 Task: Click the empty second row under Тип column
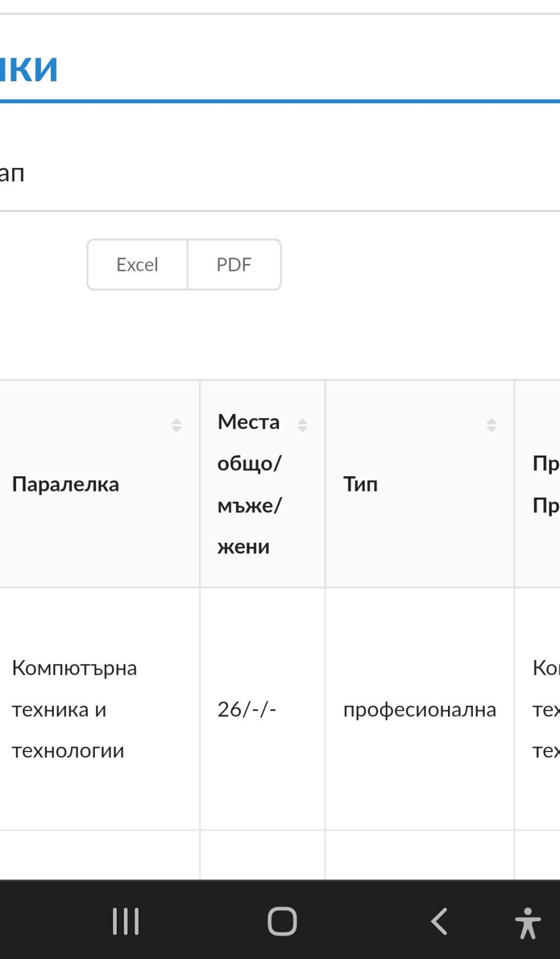coord(420,855)
